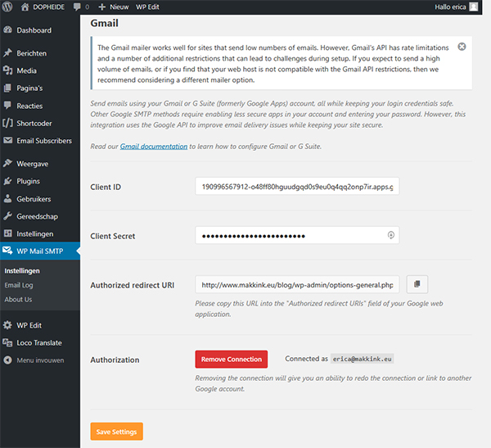Open the Gereedschap menu item
This screenshot has width=491, height=448.
38,216
